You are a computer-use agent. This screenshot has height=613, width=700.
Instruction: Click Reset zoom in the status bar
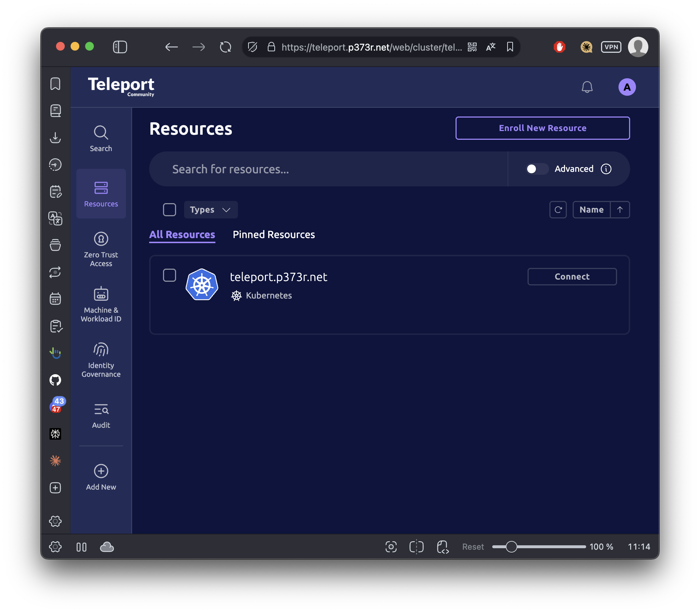point(473,547)
